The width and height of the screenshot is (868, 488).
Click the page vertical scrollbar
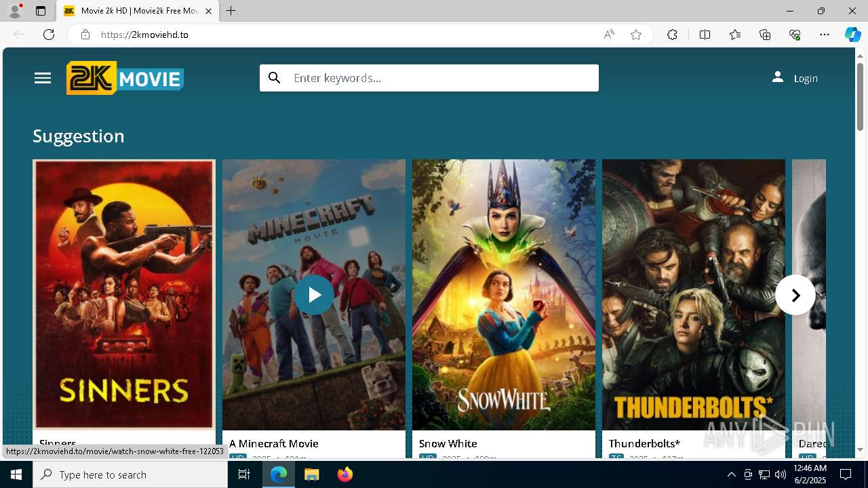point(861,96)
